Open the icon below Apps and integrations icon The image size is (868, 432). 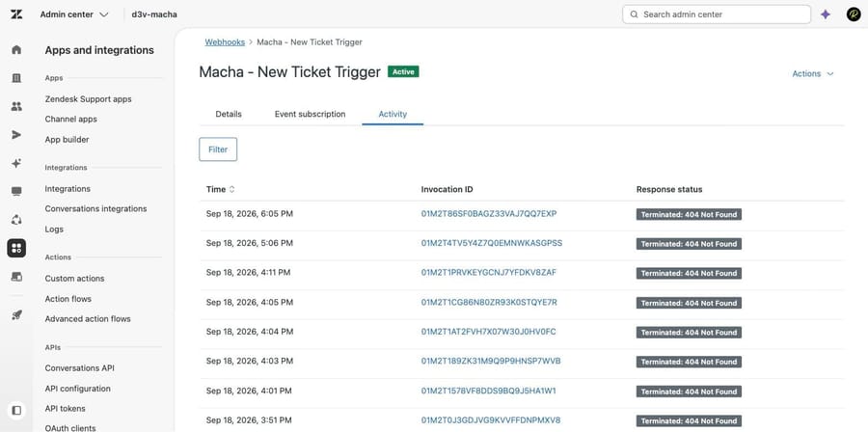pos(16,276)
